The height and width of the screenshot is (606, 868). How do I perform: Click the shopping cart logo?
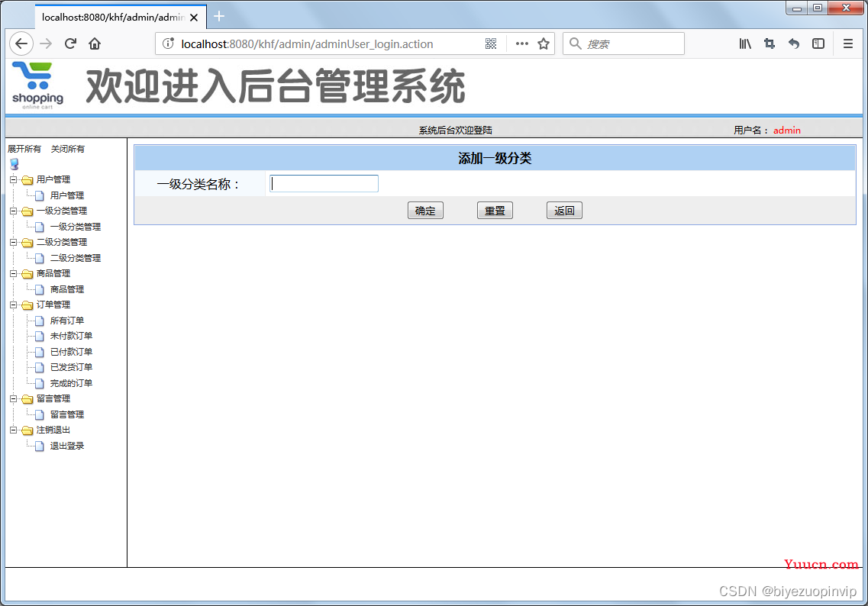(x=37, y=85)
